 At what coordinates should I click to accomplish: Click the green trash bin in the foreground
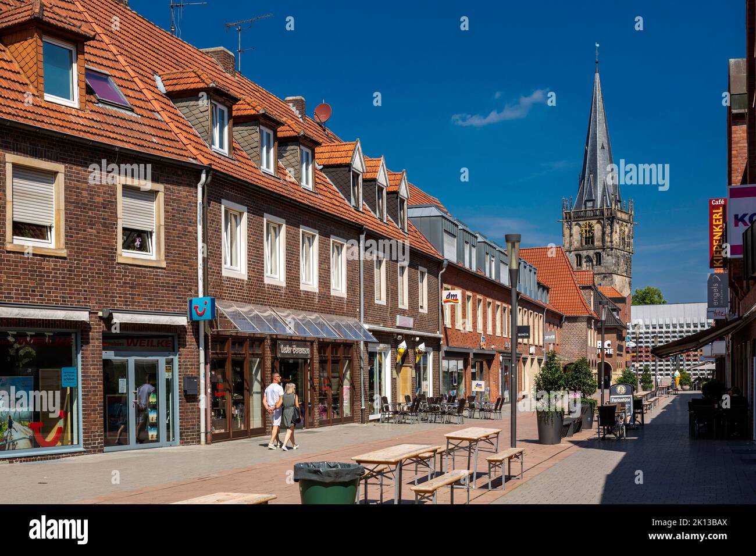point(328,483)
